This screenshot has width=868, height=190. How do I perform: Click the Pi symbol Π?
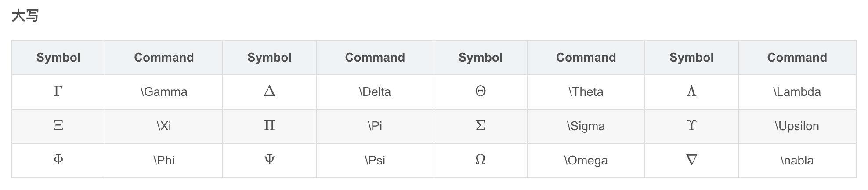tap(269, 126)
